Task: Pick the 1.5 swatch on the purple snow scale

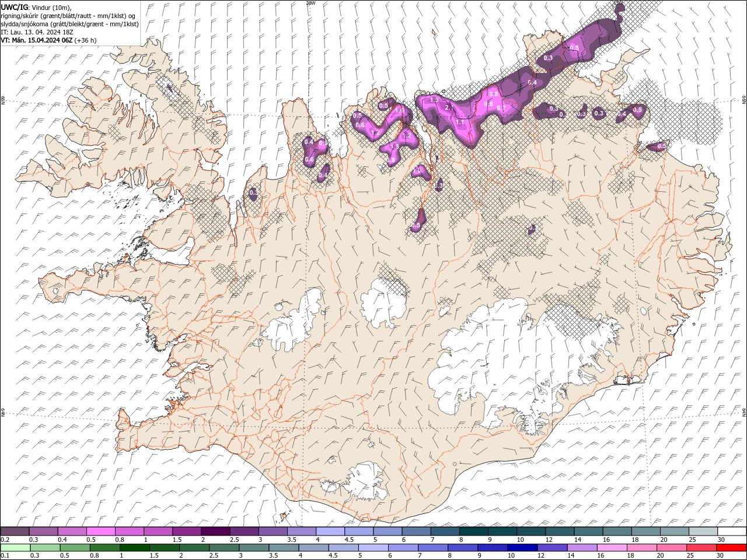Action: point(187,531)
